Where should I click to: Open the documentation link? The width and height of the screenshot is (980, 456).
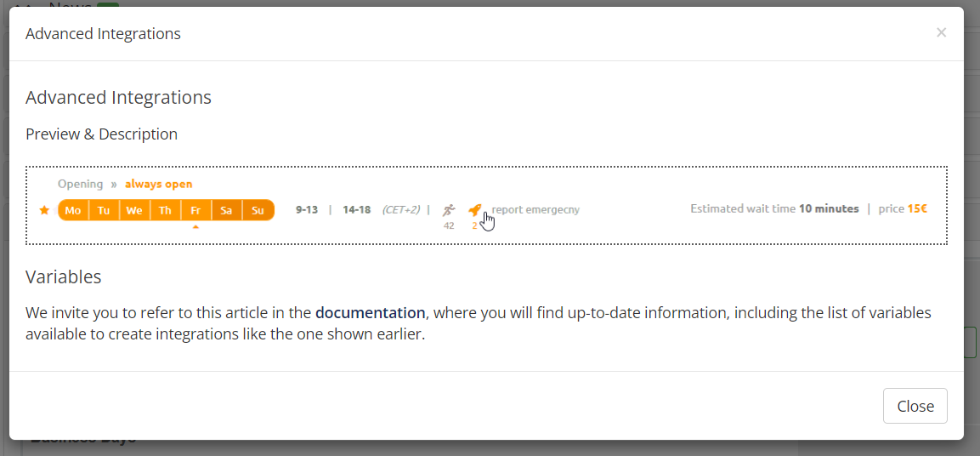pyautogui.click(x=371, y=313)
